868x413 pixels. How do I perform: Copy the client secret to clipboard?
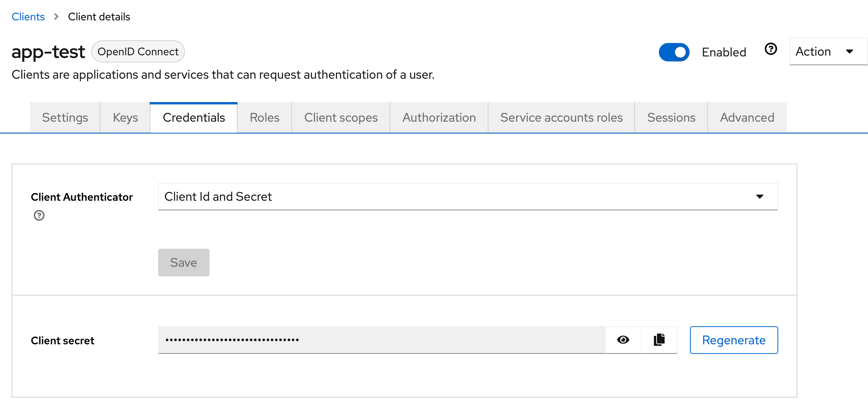coord(659,340)
